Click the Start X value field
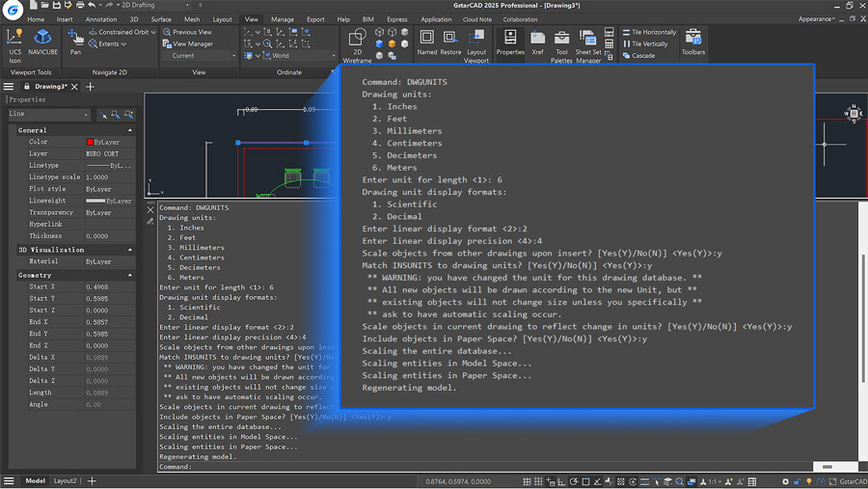 click(109, 286)
